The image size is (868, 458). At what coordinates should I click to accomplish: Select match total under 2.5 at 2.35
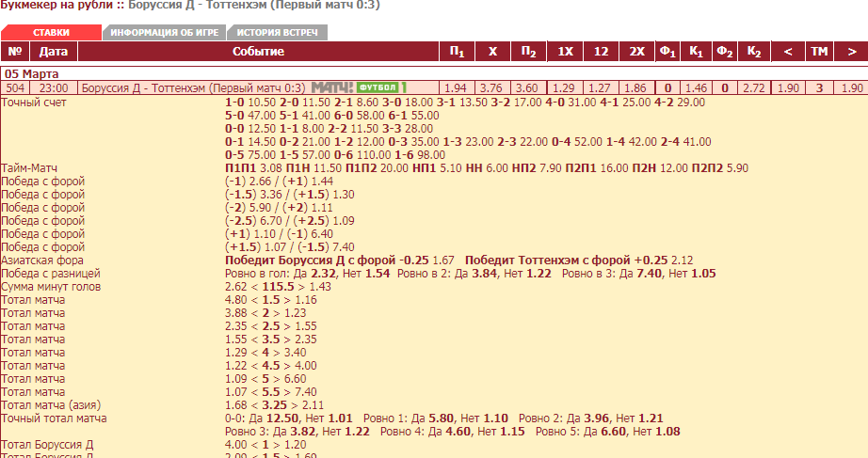(235, 326)
